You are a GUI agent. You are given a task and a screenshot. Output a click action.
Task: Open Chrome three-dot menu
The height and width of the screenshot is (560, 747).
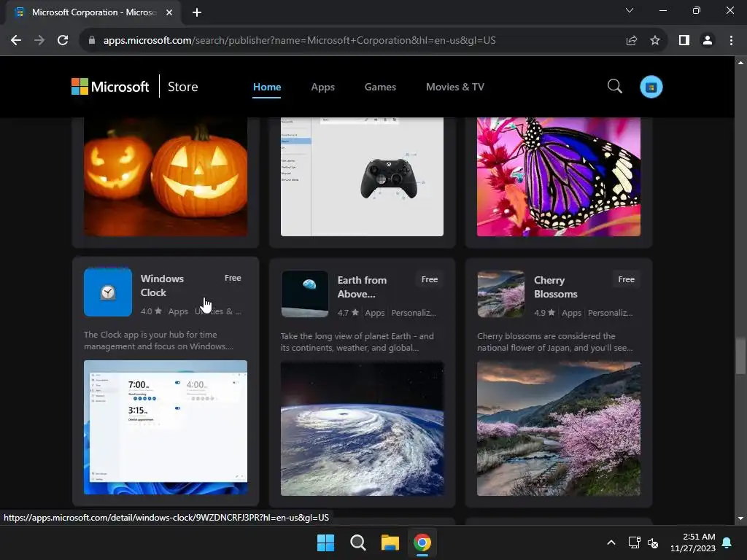(x=731, y=41)
